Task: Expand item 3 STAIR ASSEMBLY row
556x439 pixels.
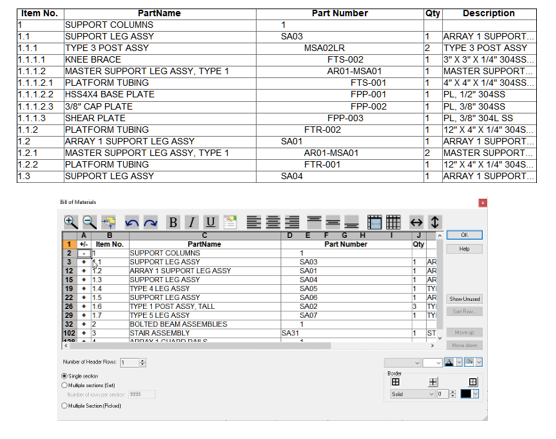Action: click(x=84, y=333)
